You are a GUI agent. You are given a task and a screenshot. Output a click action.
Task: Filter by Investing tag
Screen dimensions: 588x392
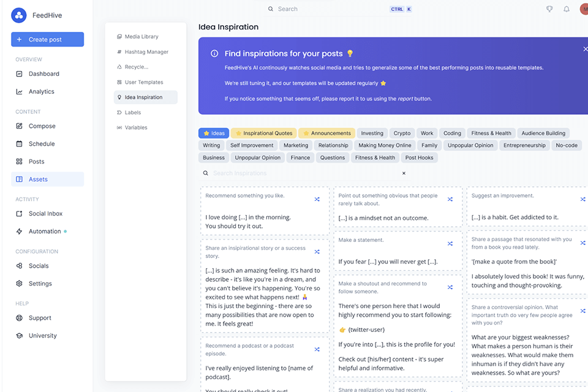pyautogui.click(x=372, y=133)
